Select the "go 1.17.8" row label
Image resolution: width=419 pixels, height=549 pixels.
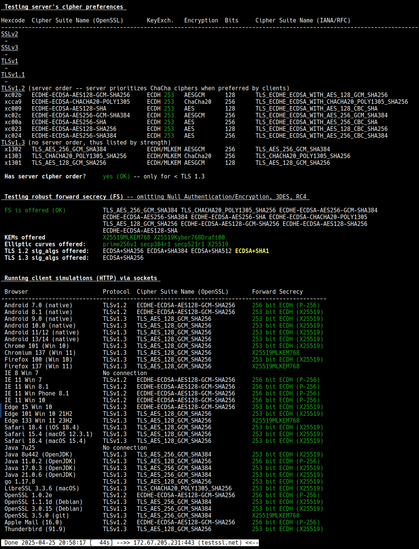[x=20, y=481]
